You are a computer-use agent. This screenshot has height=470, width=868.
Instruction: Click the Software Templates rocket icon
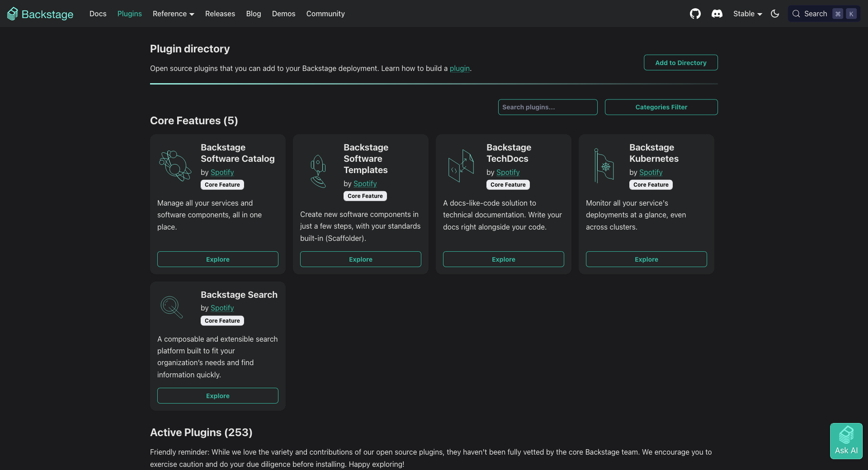318,171
